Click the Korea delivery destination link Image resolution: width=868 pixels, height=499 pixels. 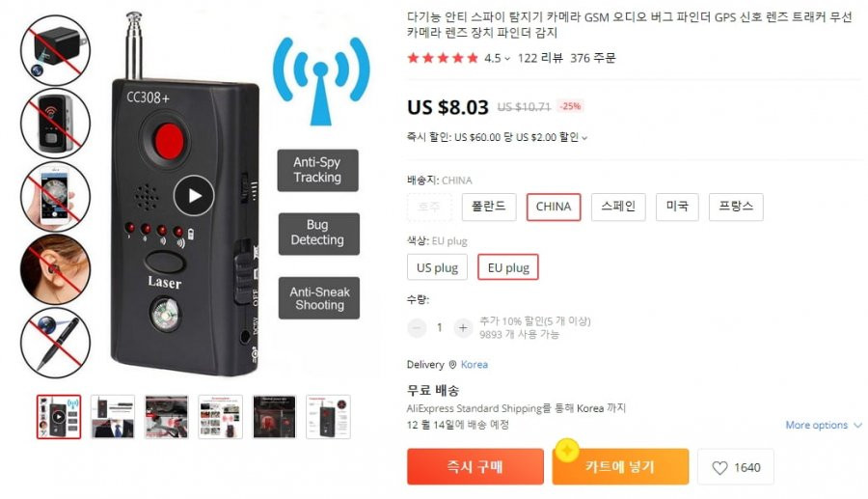(475, 365)
